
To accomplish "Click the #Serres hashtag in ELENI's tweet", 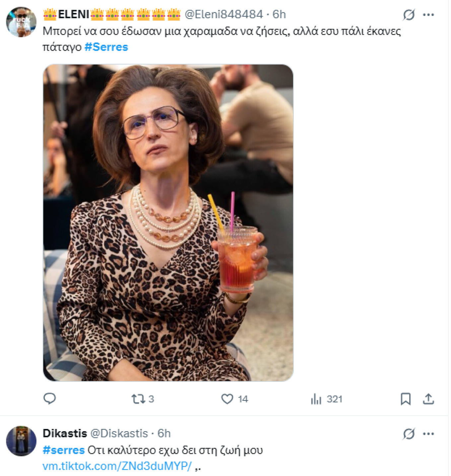I will 106,47.
